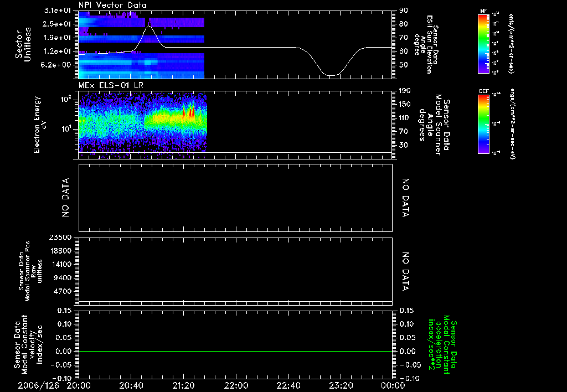Click the 'Sector Unitless' axis title
This screenshot has width=567, height=392.
point(23,44)
